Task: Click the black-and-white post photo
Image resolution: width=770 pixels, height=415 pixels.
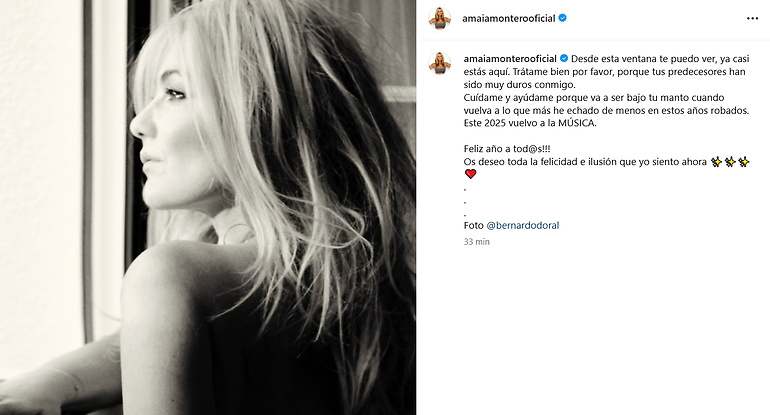Action: point(208,207)
